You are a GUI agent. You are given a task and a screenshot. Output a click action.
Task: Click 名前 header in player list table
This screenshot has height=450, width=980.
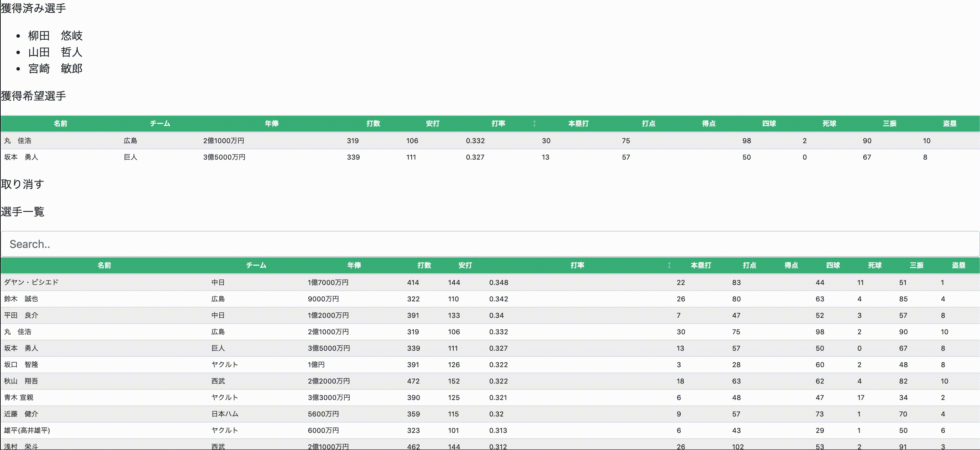coord(104,265)
